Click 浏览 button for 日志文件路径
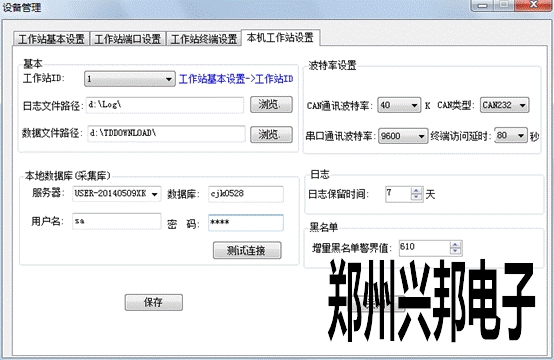The height and width of the screenshot is (360, 554). 271,105
